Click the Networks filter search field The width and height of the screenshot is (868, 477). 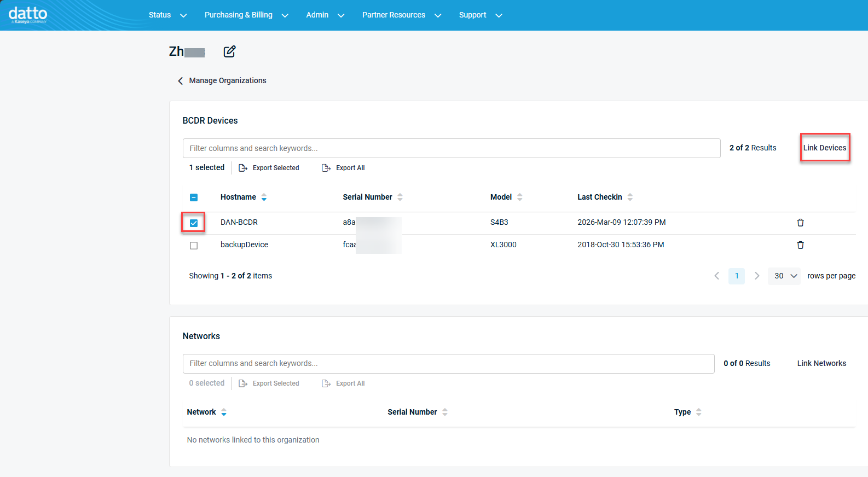point(448,363)
